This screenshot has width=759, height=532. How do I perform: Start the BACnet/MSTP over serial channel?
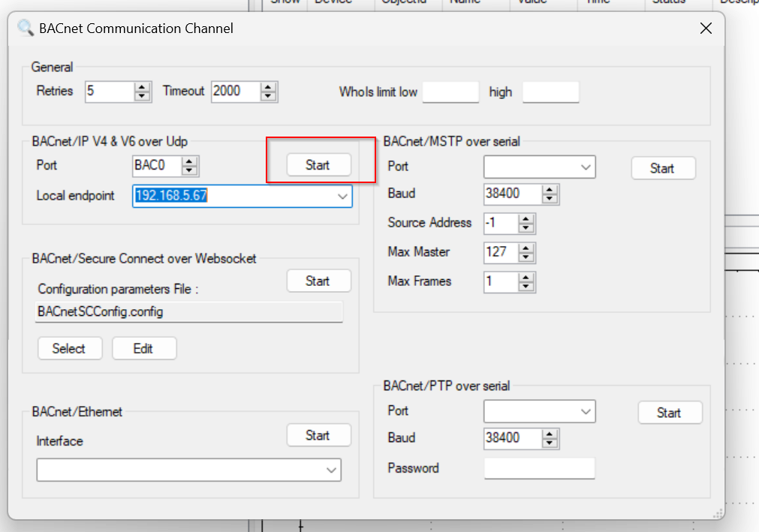point(663,168)
